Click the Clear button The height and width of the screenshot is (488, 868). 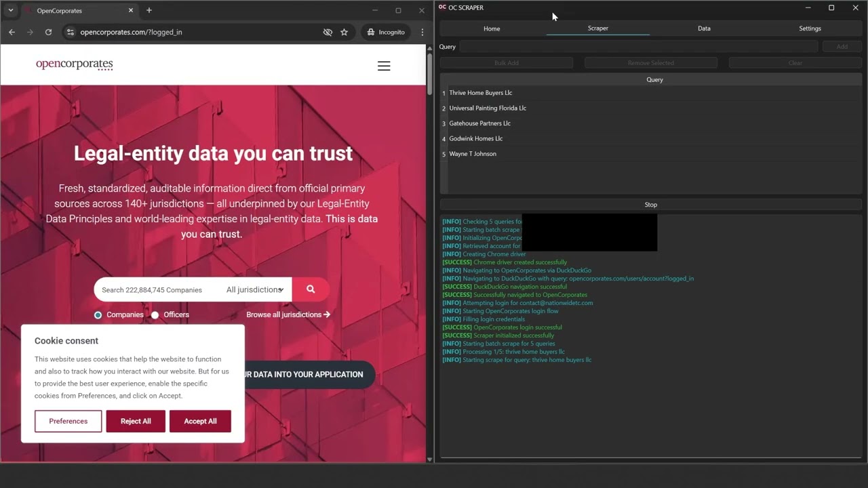pos(795,63)
